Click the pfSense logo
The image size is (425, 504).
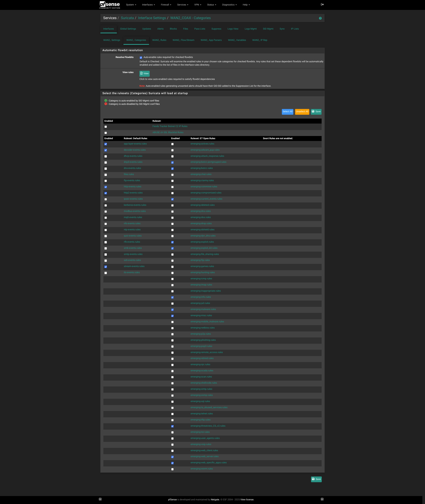[110, 5]
